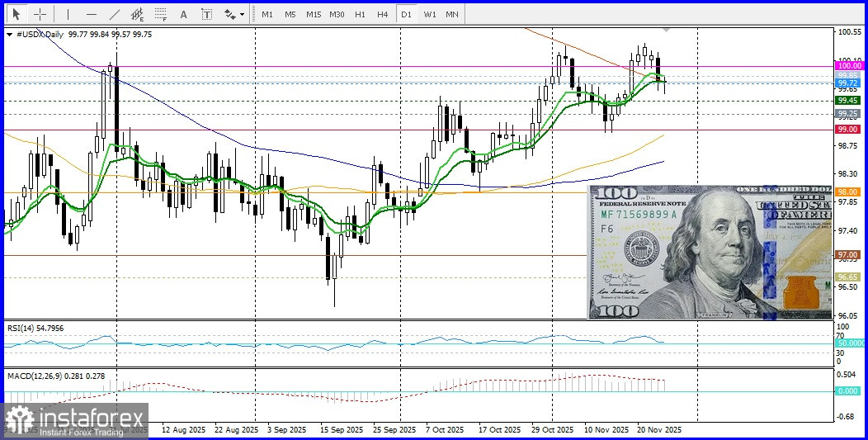
Task: Switch to M5 timeframe
Action: pos(290,14)
